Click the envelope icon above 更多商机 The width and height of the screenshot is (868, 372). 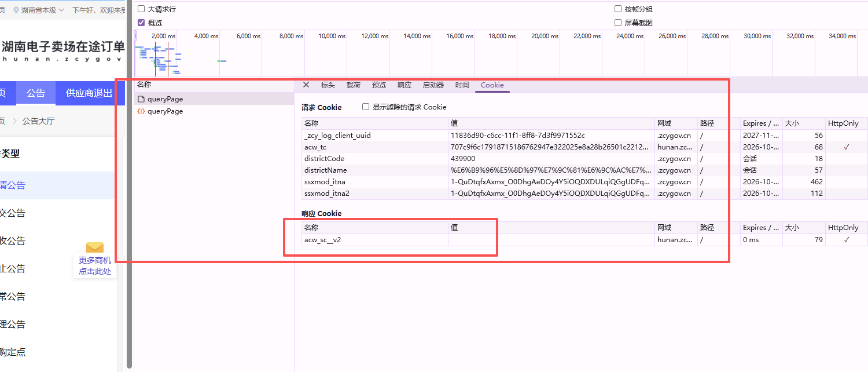pos(95,247)
